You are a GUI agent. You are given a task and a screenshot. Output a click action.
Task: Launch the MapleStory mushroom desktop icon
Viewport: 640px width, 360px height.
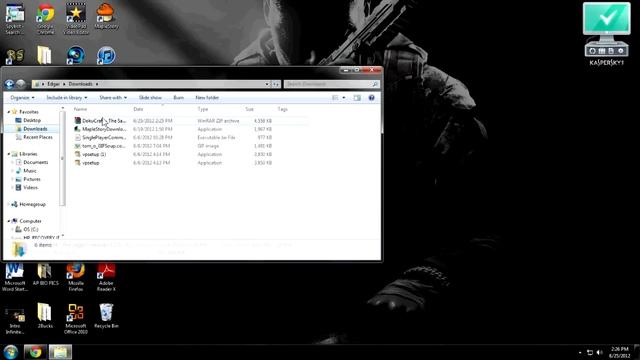[106, 16]
